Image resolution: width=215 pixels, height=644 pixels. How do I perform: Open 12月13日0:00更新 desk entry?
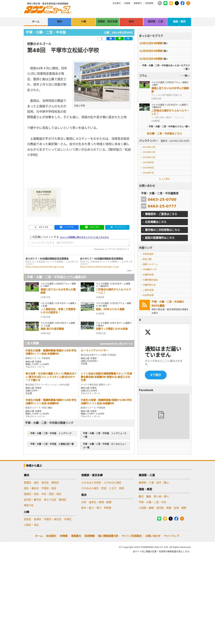pyautogui.click(x=151, y=43)
